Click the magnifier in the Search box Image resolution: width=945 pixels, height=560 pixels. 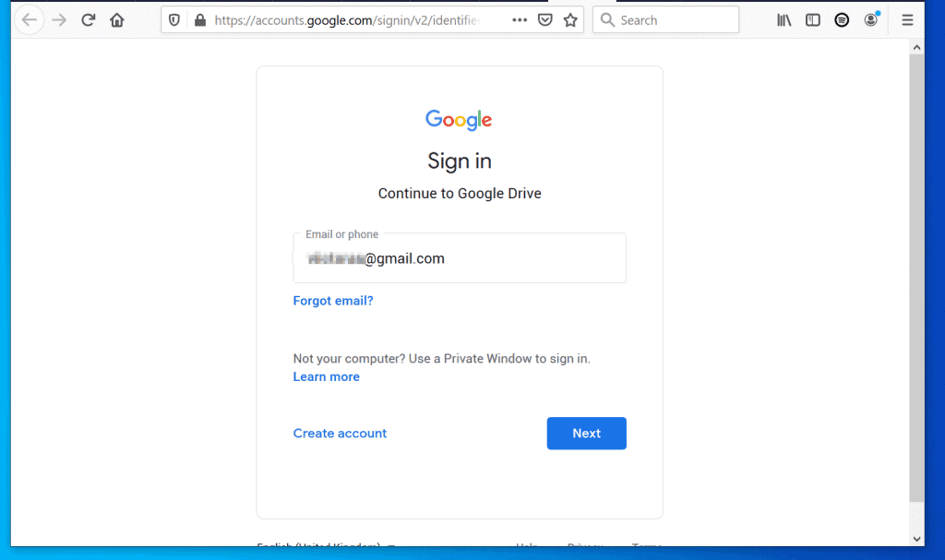607,20
